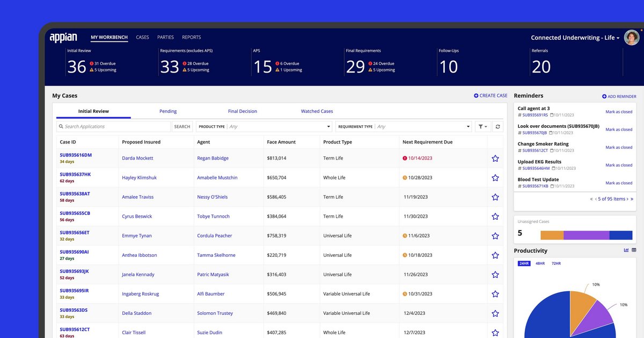Open the REPORTS menu

[x=191, y=37]
